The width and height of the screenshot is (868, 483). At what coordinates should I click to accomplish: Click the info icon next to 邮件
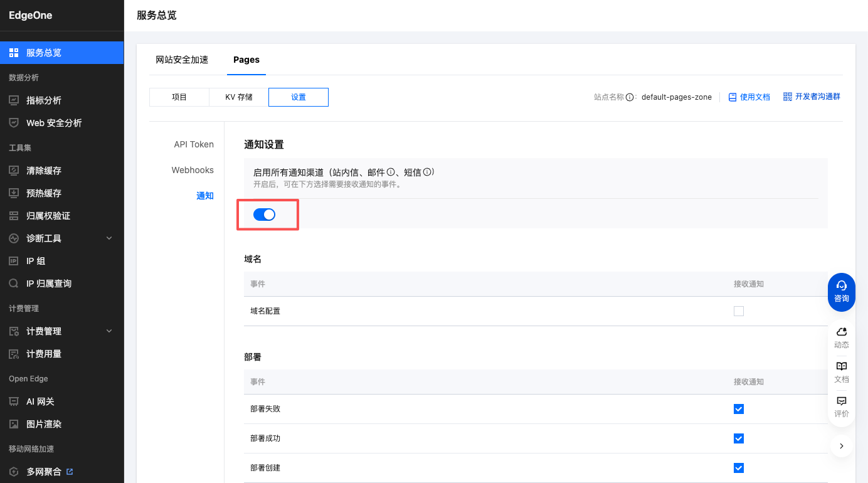pos(390,172)
